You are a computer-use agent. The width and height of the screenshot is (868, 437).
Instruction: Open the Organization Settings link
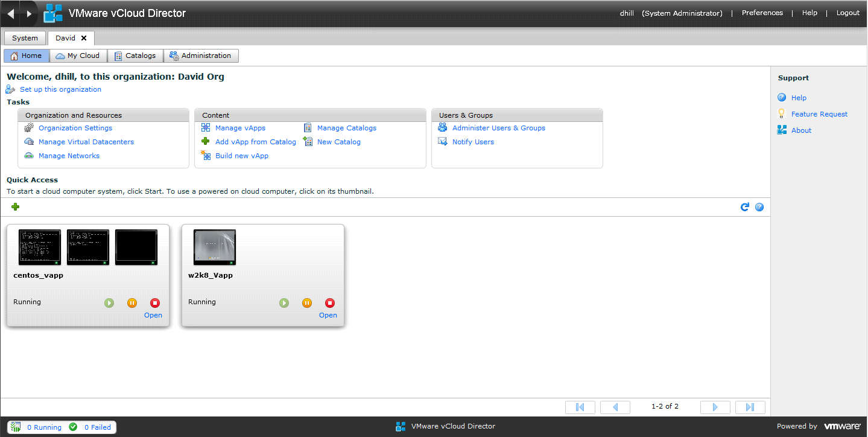(75, 128)
